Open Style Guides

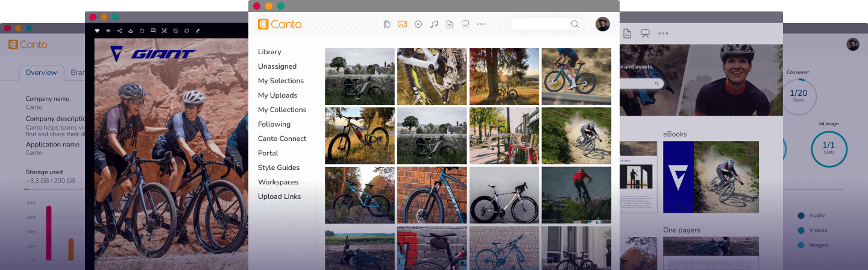click(x=279, y=168)
